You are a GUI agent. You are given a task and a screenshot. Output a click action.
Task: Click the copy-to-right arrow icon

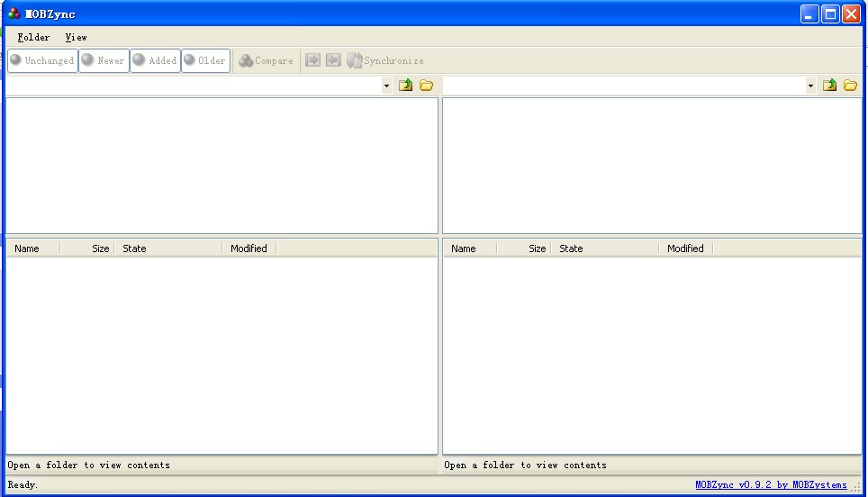point(313,60)
